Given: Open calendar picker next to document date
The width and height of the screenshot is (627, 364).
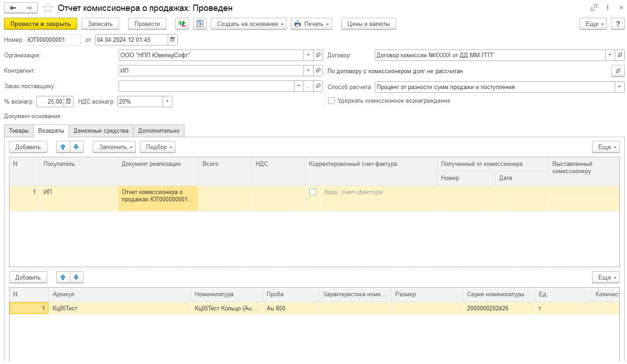Looking at the screenshot, I should coord(173,40).
